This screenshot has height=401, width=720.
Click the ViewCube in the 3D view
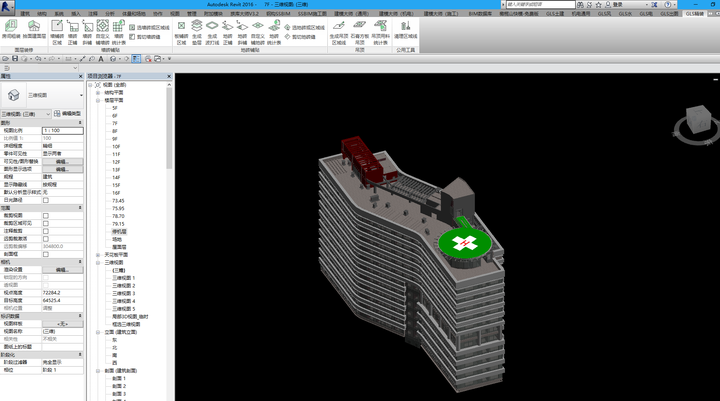pyautogui.click(x=698, y=120)
